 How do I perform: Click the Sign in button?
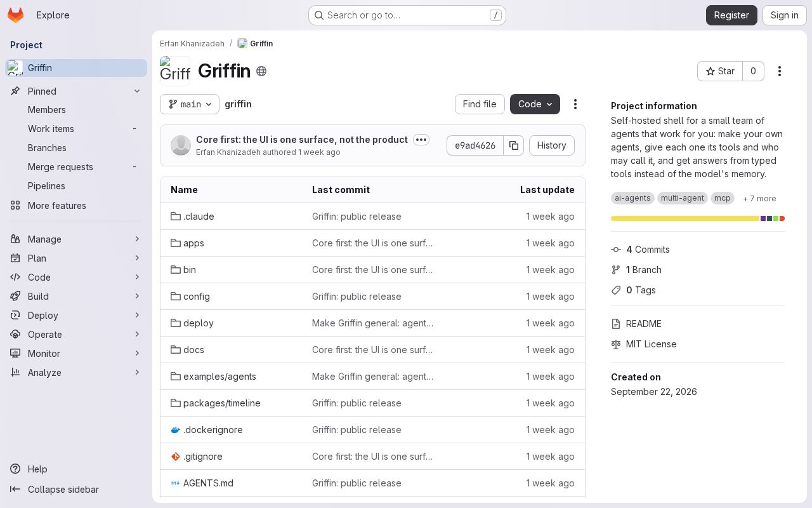coord(785,15)
